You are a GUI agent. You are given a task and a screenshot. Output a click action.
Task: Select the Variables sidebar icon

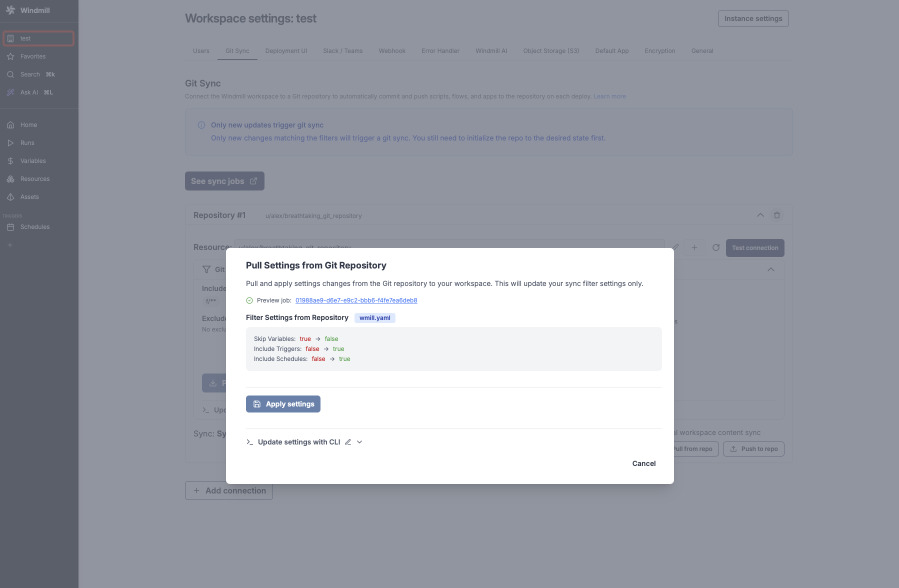tap(32, 160)
